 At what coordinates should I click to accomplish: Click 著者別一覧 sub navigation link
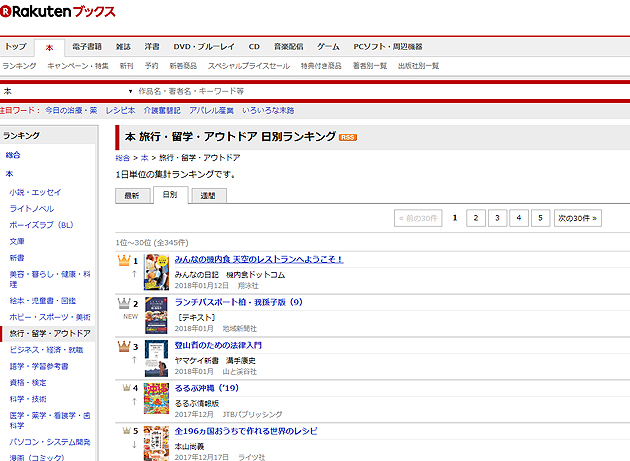370,66
